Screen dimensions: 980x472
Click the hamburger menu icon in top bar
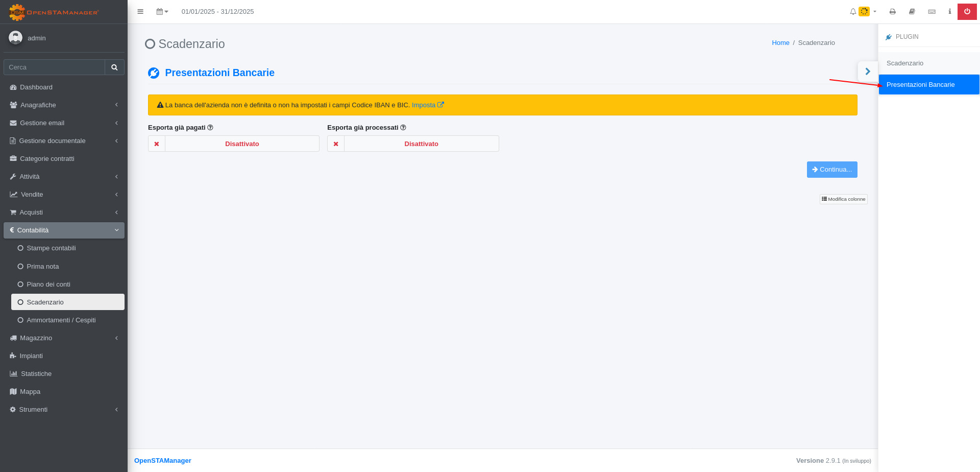click(140, 11)
